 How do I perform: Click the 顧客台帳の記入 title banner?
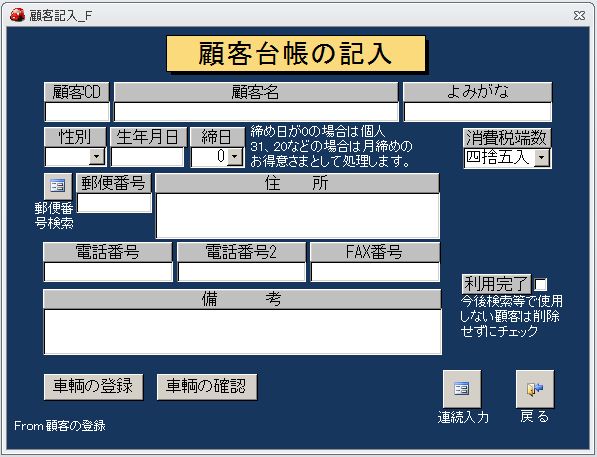click(x=296, y=53)
